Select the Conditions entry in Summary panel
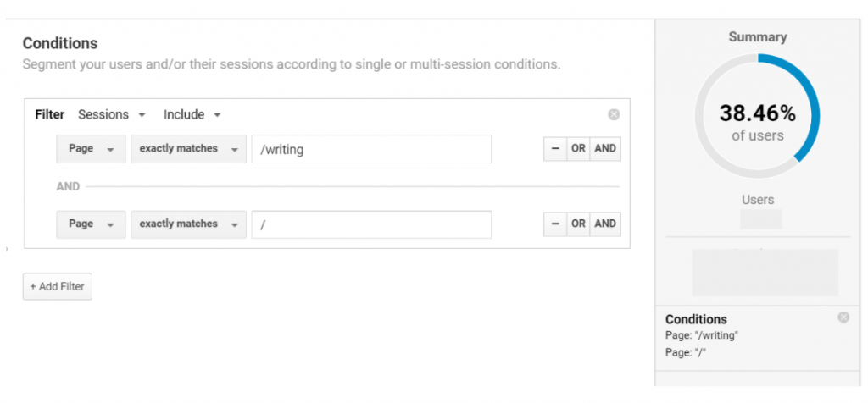868x403 pixels. 697,319
